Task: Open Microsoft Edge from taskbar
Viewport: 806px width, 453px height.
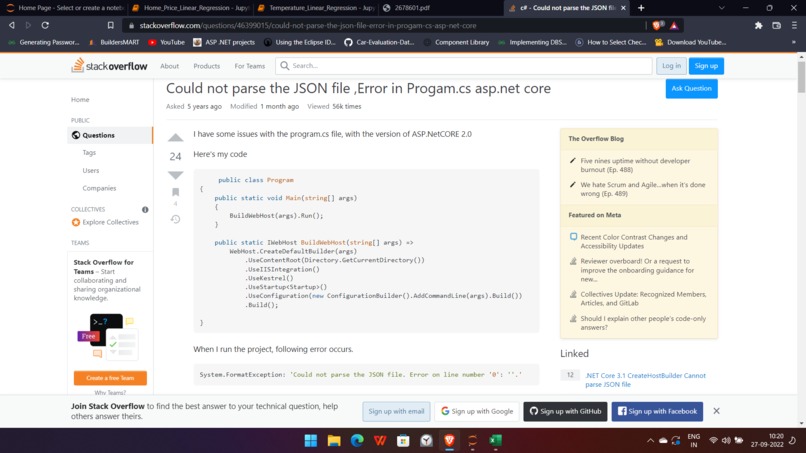Action: point(357,441)
